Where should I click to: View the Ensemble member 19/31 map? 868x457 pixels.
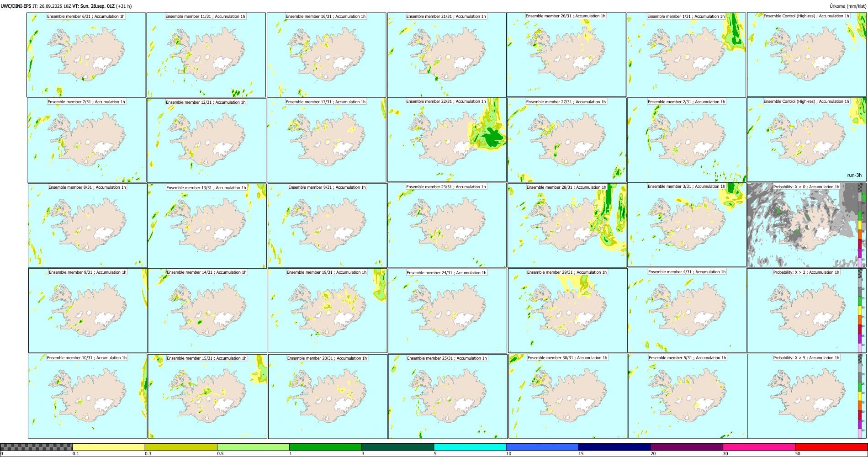coord(327,310)
